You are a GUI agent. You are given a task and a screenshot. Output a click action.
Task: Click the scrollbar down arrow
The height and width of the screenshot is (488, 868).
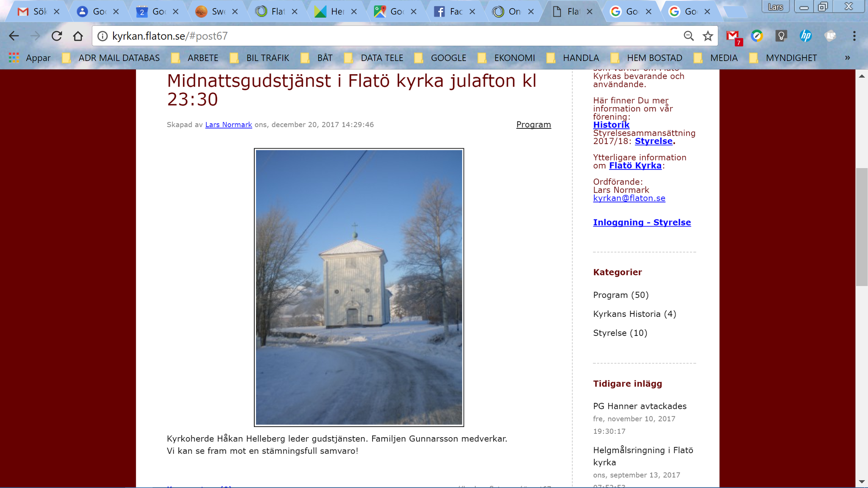pyautogui.click(x=862, y=482)
